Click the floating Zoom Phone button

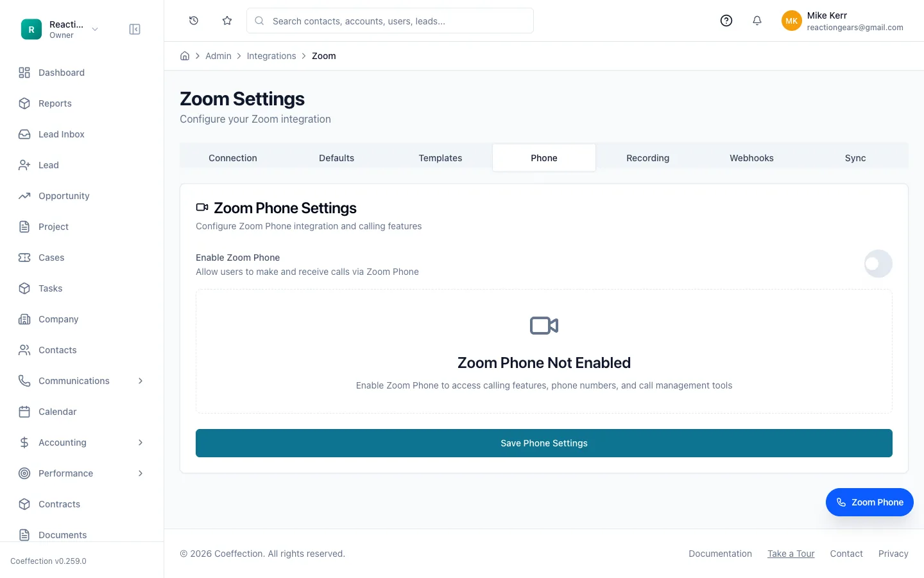coord(869,502)
